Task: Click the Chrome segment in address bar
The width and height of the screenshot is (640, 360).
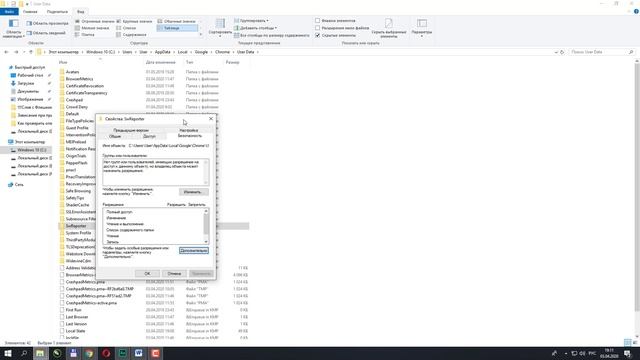Action: click(222, 52)
